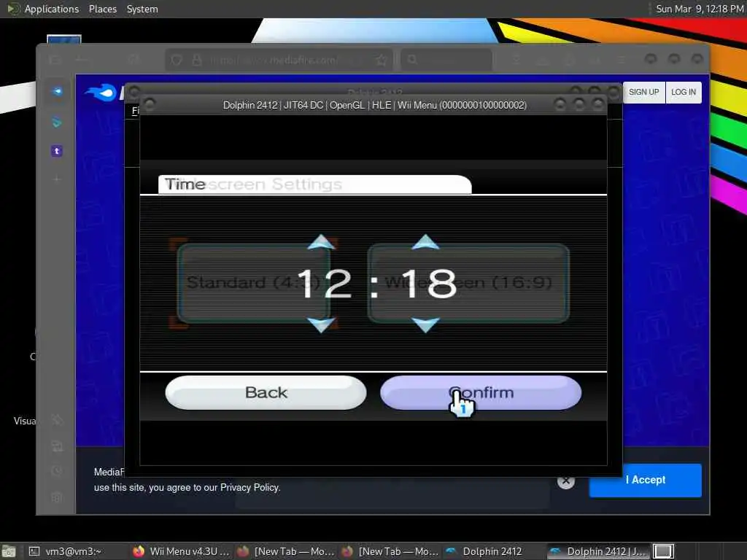This screenshot has width=747, height=560.
Task: Open the purple Twitch sidebar icon
Action: (x=57, y=151)
